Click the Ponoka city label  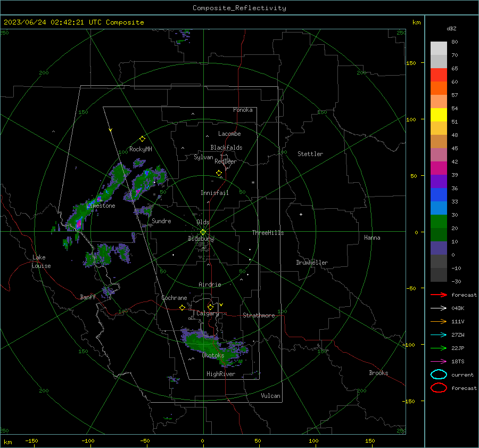click(x=243, y=110)
